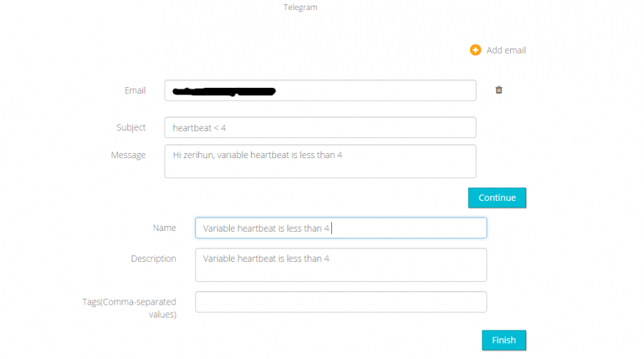Click the Tags(Comma-separated values) label
Viewport: 644px width, 359px height.
(x=129, y=308)
